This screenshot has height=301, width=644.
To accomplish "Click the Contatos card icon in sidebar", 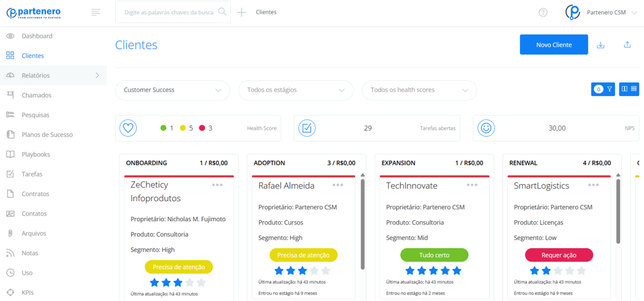I will pos(10,214).
